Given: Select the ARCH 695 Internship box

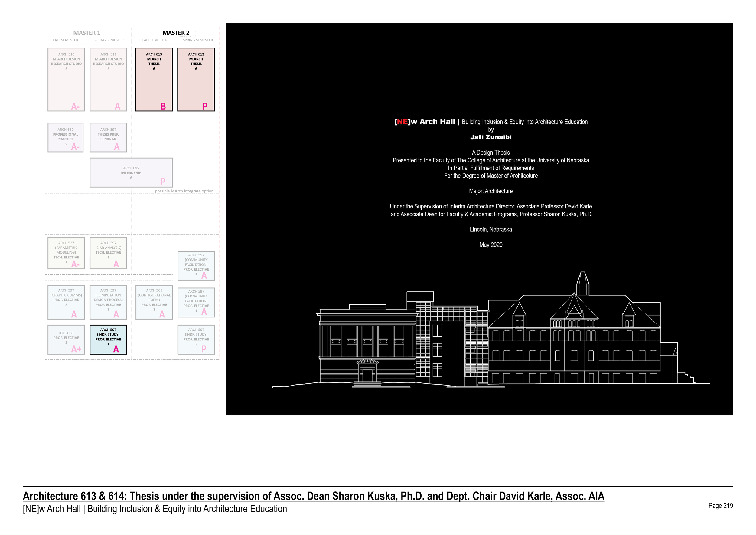Looking at the screenshot, I should pos(131,172).
